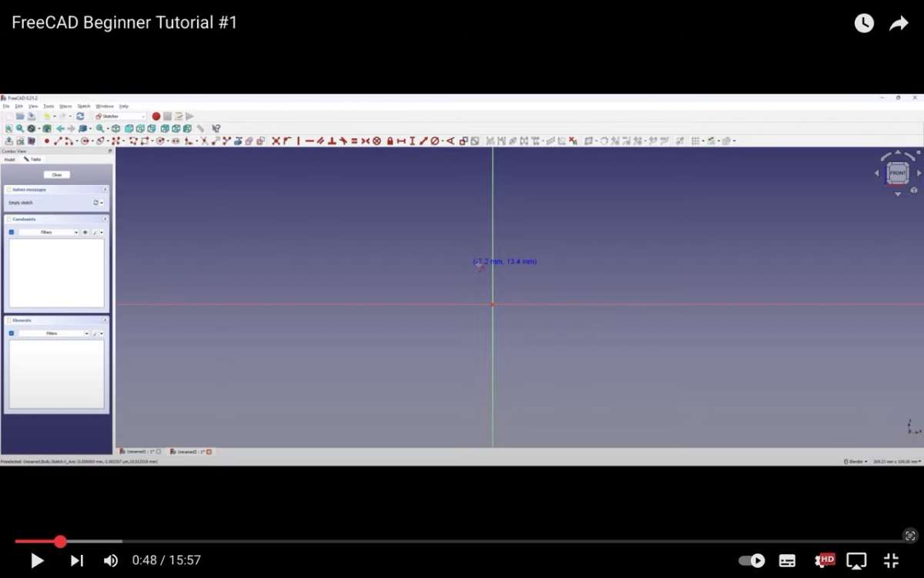Collapse the Constraints section
The image size is (924, 578).
[105, 219]
